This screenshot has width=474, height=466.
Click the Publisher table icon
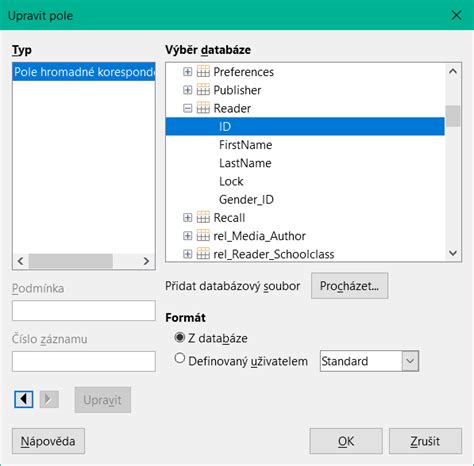[203, 90]
